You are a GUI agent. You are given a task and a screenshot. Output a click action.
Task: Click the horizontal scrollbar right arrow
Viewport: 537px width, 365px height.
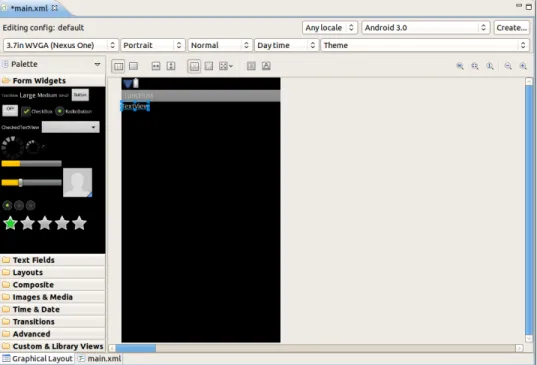tap(519, 348)
